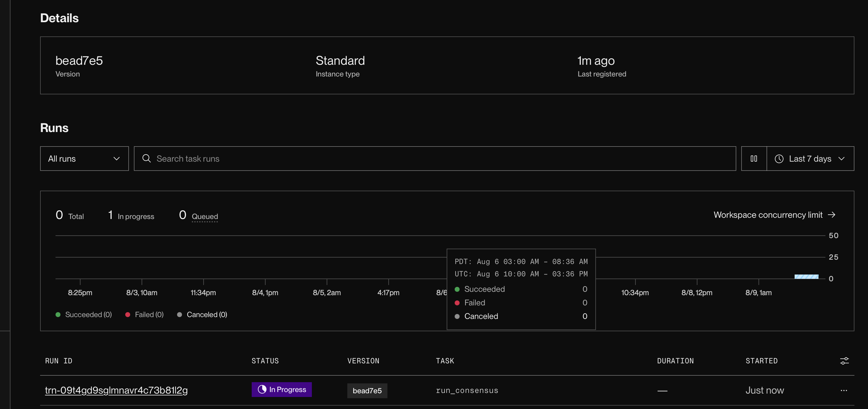The width and height of the screenshot is (868, 409).
Task: Open the All runs filter dropdown
Action: click(x=84, y=158)
